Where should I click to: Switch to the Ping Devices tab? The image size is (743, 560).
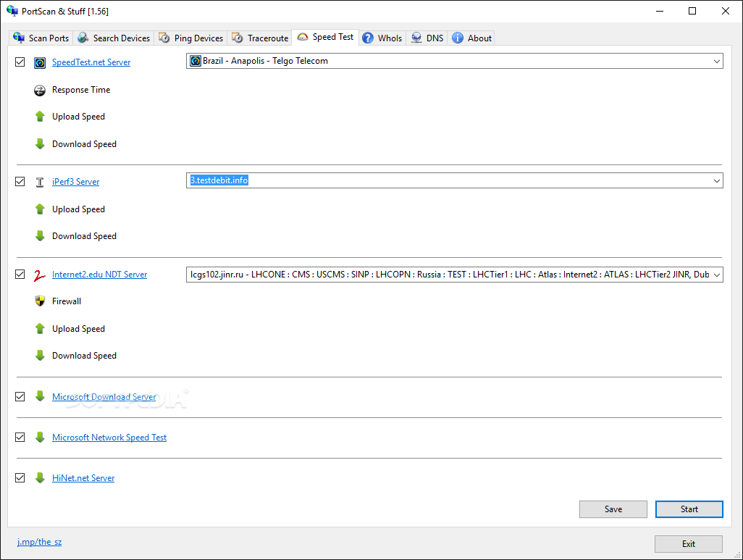191,38
